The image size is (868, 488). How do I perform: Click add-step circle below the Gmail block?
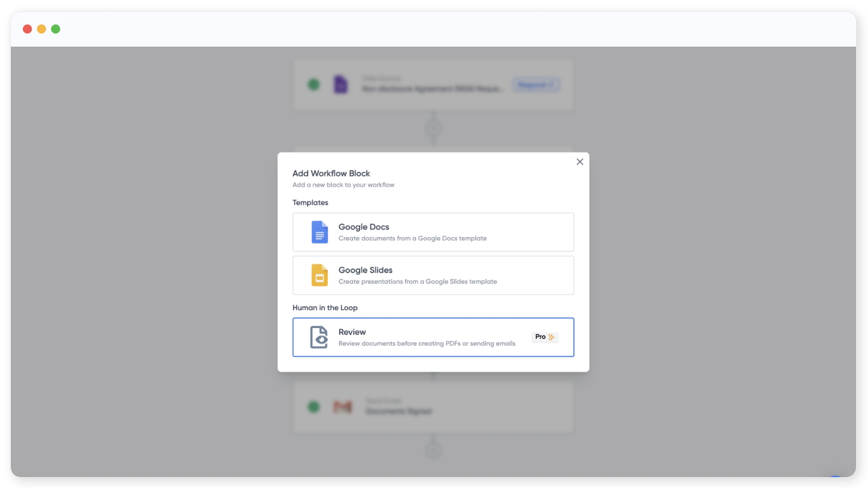click(x=433, y=450)
